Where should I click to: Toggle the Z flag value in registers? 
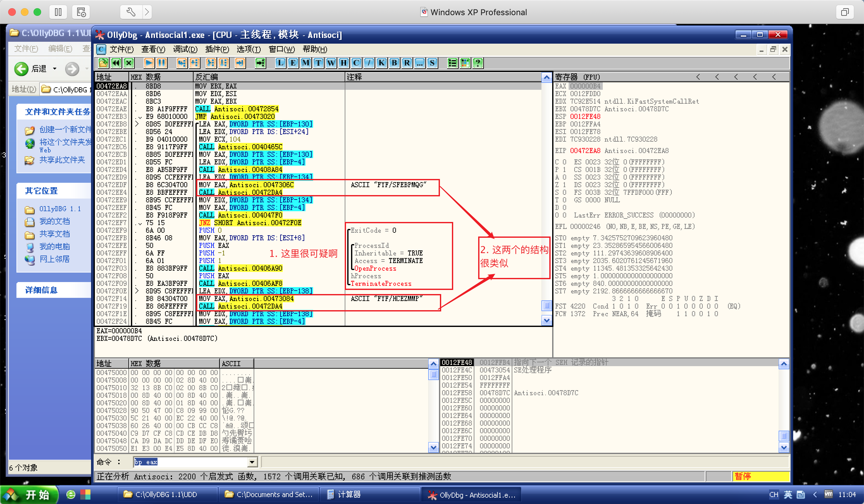click(x=564, y=185)
